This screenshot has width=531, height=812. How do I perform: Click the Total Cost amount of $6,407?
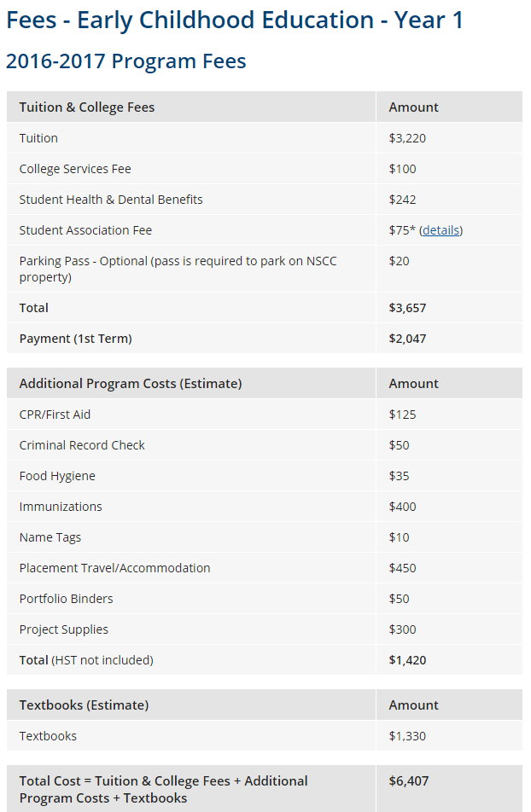coord(407,781)
